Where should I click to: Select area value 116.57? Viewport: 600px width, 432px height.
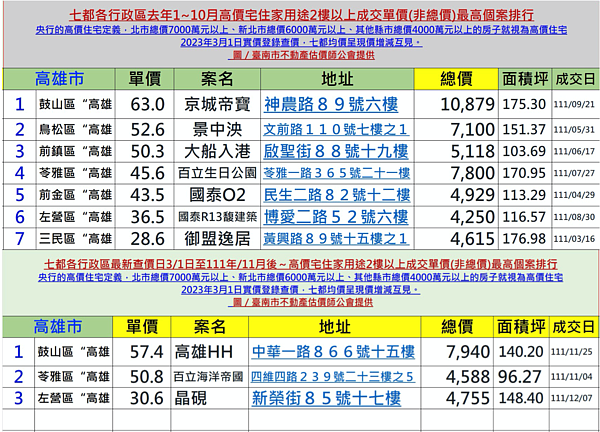(x=524, y=217)
